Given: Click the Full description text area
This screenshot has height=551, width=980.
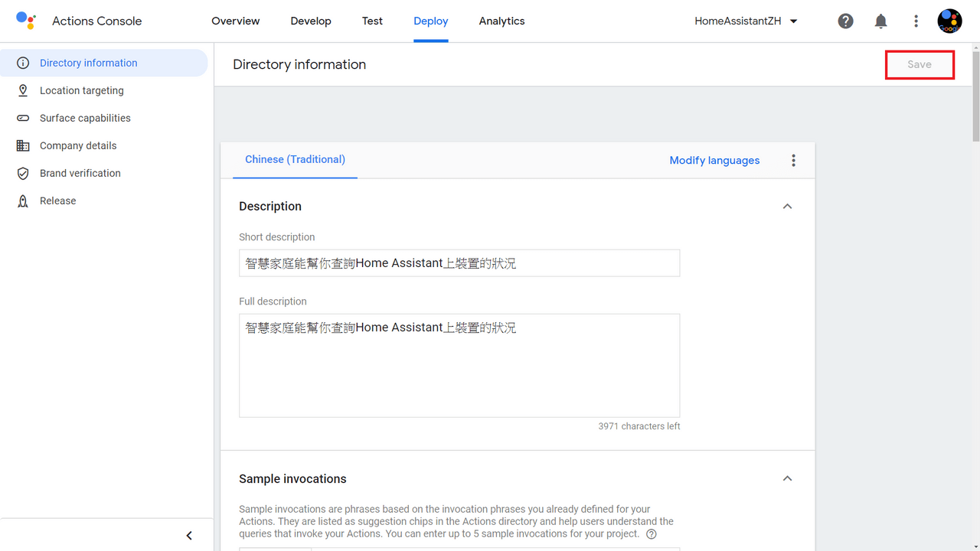Looking at the screenshot, I should tap(459, 366).
